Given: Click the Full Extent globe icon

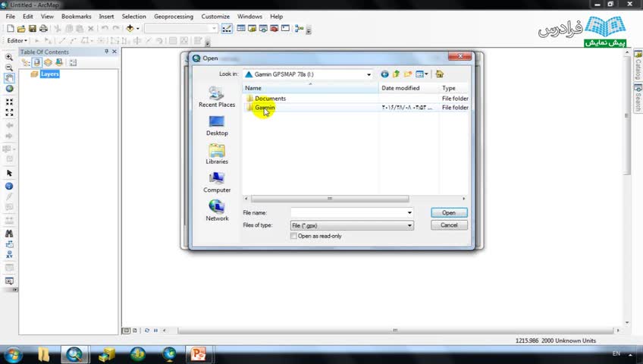Looking at the screenshot, I should (9, 89).
